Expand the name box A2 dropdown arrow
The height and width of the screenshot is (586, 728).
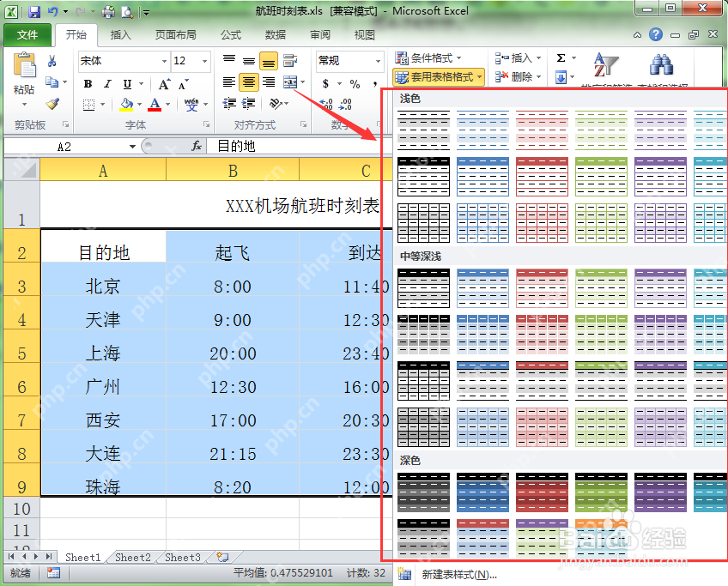pyautogui.click(x=132, y=147)
